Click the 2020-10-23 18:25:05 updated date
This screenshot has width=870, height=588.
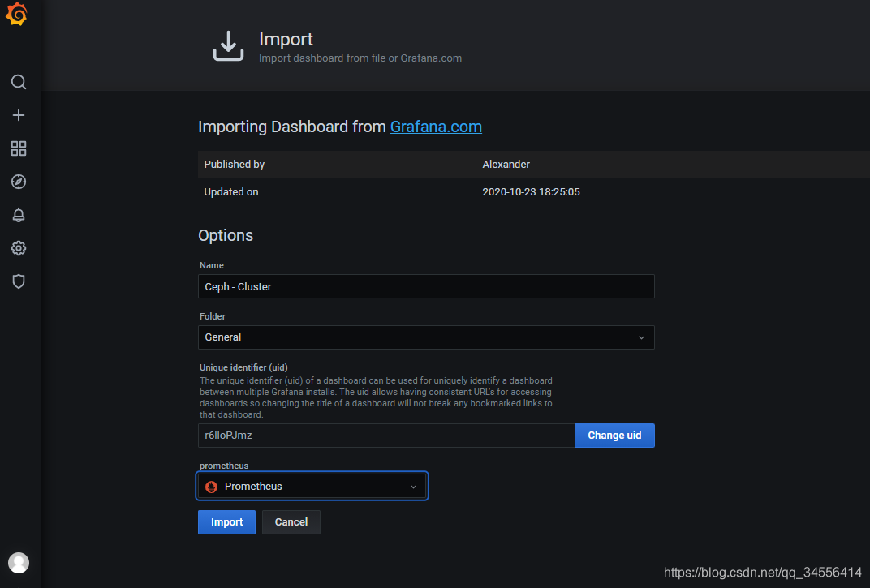[x=531, y=192]
